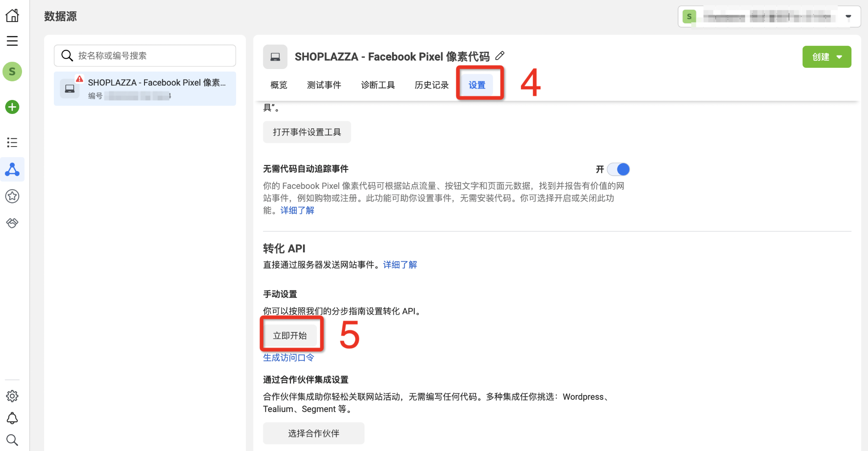Click the 数据源 page title
868x451 pixels.
pyautogui.click(x=61, y=17)
